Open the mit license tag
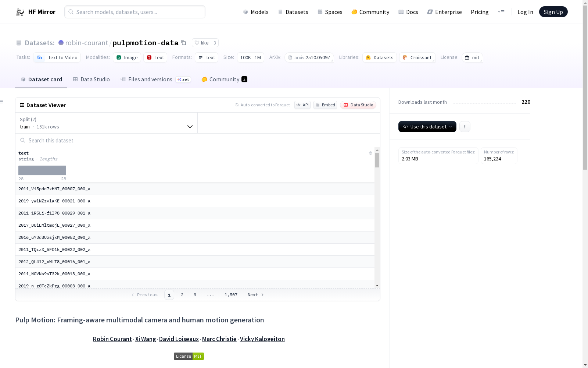This screenshot has height=368, width=588. 472,57
